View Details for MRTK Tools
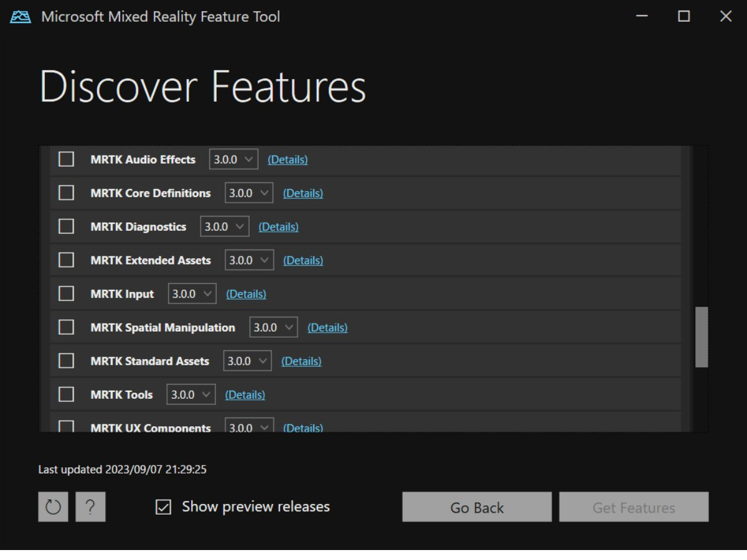The width and height of the screenshot is (747, 560). pos(245,395)
